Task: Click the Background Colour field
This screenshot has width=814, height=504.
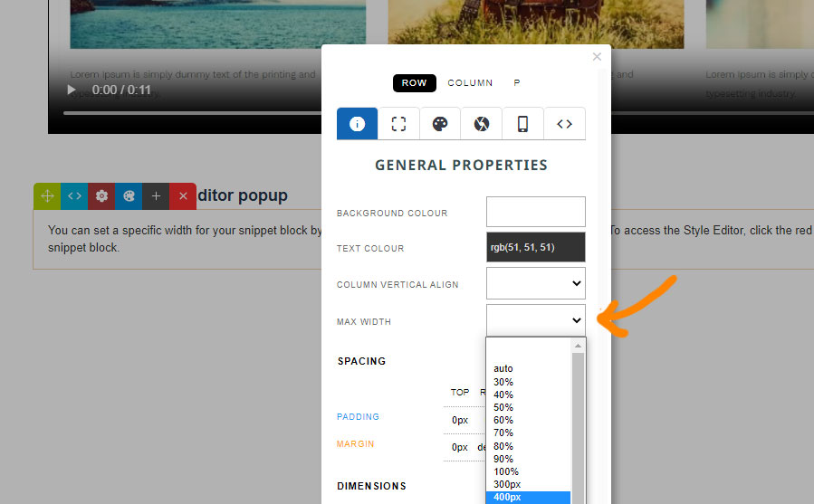Action: [536, 212]
